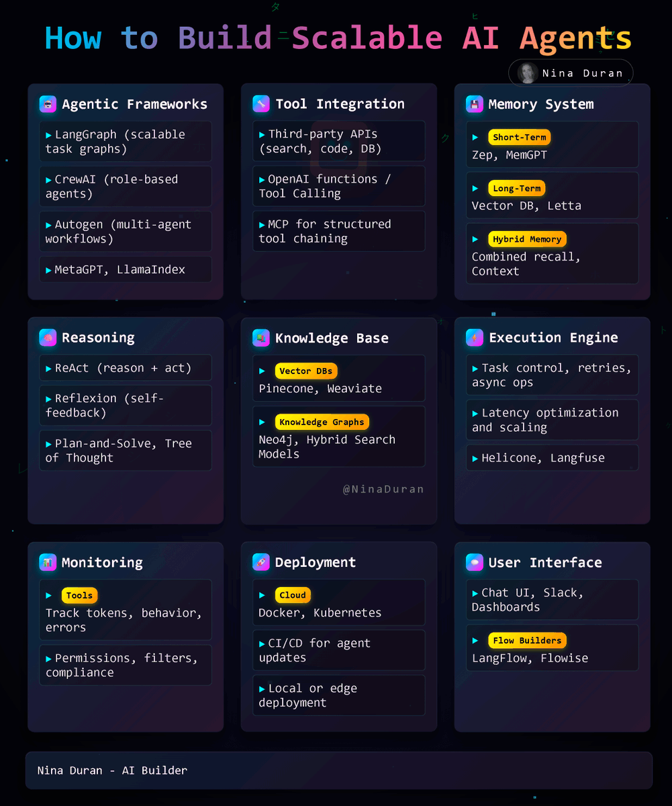The image size is (672, 806).
Task: Click the Monitoring heading
Action: tap(102, 563)
